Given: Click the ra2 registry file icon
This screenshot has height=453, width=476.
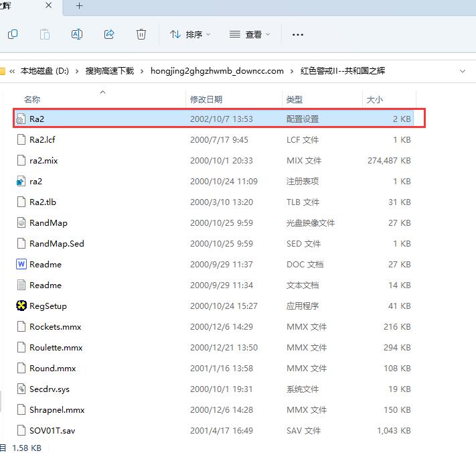Looking at the screenshot, I should tap(21, 181).
